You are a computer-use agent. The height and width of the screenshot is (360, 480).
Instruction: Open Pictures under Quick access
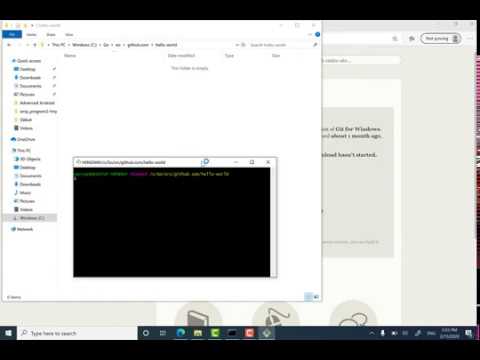coord(27,94)
